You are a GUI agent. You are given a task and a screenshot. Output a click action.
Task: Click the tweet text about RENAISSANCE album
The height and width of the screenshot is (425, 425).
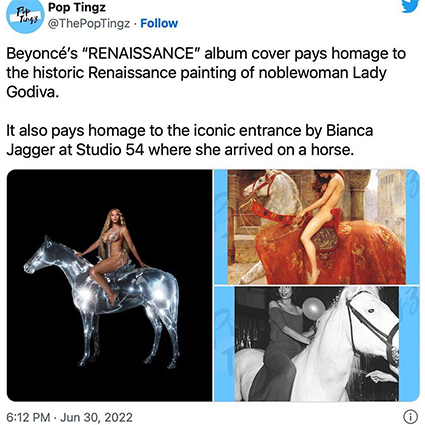coord(206,73)
